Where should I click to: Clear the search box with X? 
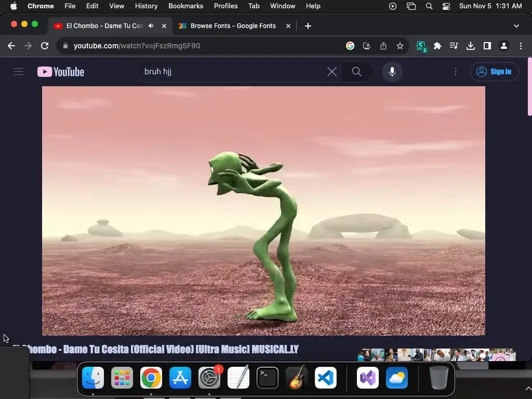(332, 72)
